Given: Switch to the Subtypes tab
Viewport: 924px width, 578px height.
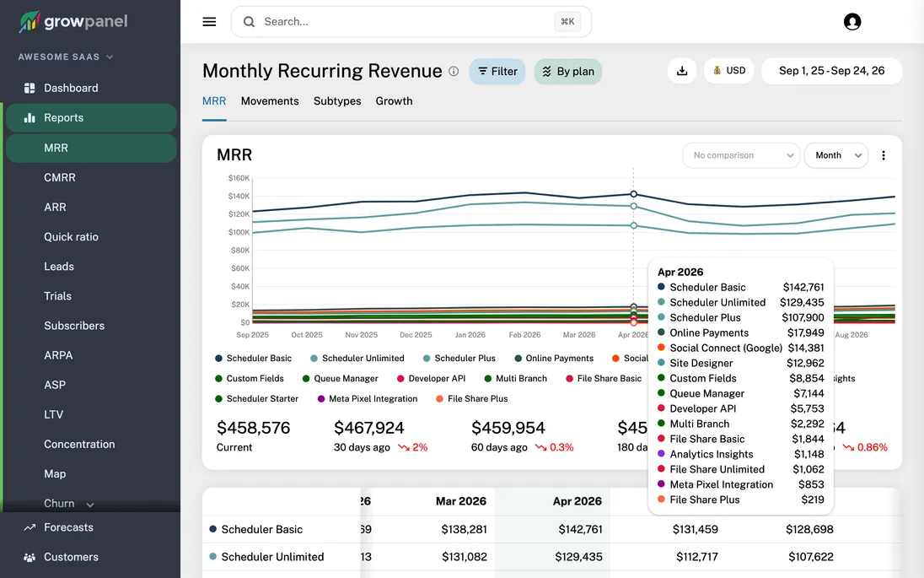Looking at the screenshot, I should pyautogui.click(x=337, y=101).
